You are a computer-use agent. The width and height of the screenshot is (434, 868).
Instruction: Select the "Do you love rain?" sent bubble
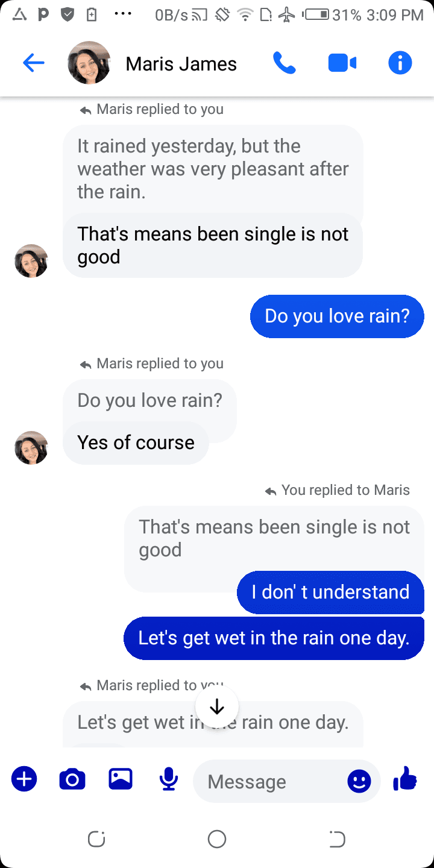pyautogui.click(x=337, y=316)
